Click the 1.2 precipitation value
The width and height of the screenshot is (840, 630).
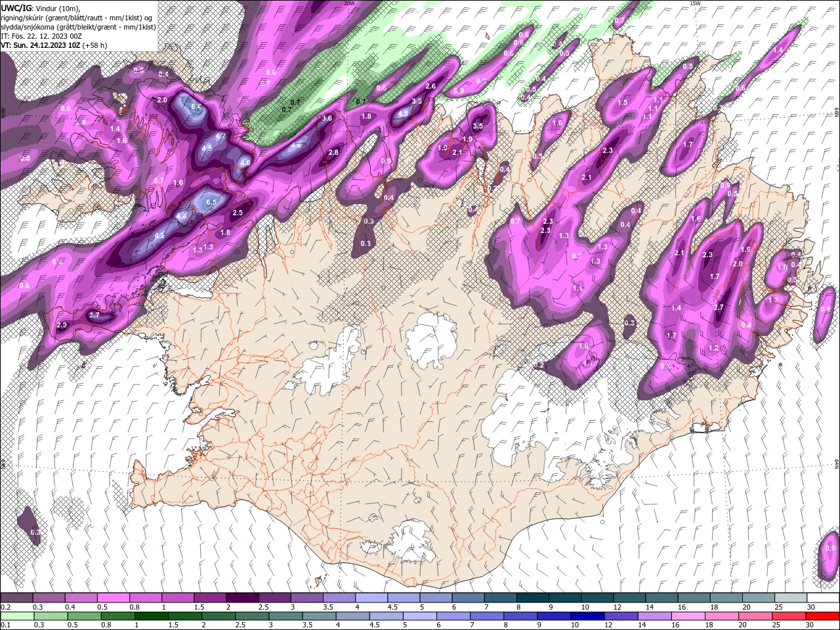click(x=713, y=348)
